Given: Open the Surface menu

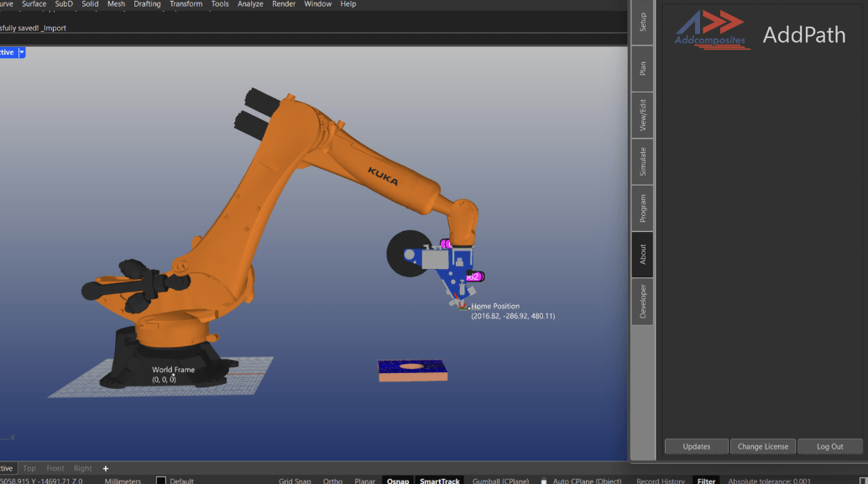Looking at the screenshot, I should click(x=34, y=4).
